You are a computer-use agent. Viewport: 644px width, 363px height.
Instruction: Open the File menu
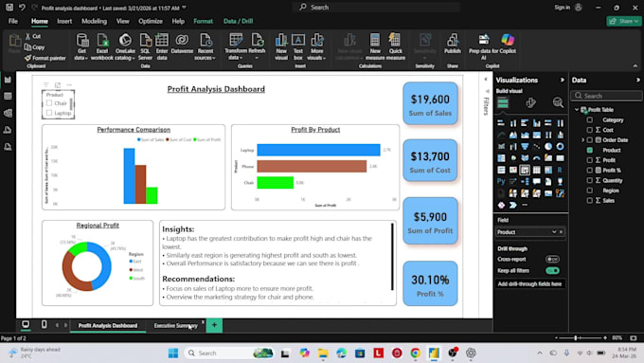12,22
